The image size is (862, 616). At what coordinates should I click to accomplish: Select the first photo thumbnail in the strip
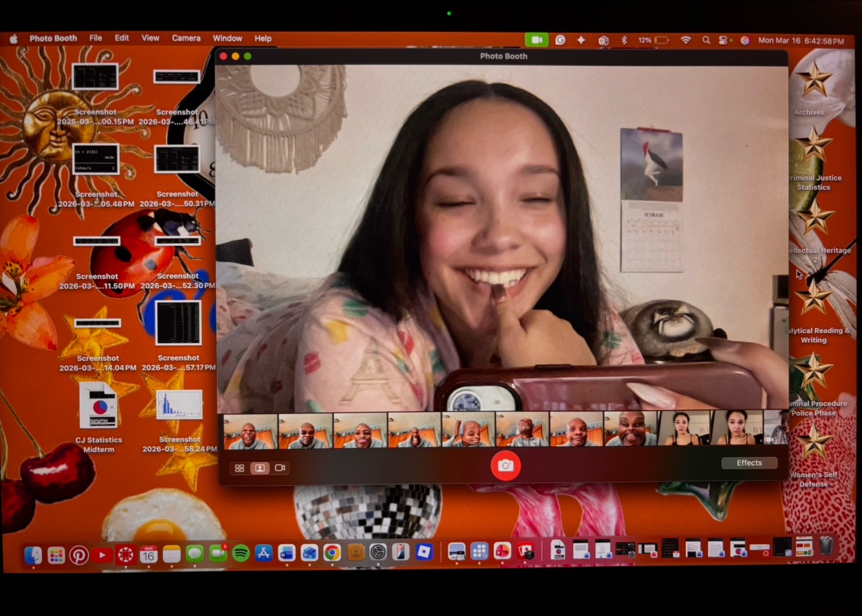point(250,430)
